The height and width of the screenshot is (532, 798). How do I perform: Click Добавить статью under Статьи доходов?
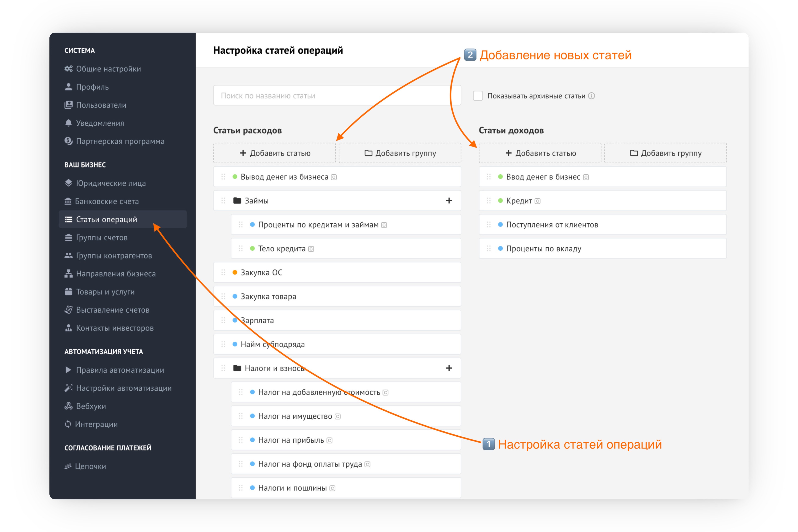[540, 153]
